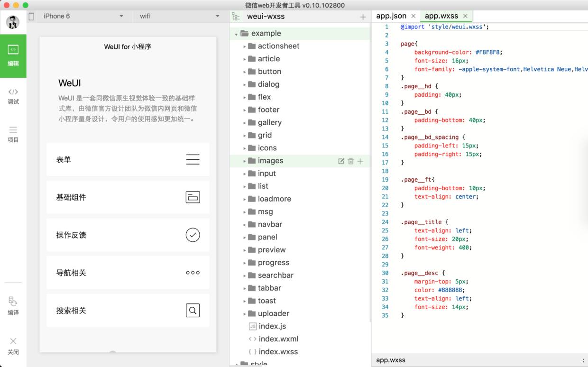The image size is (588, 367).
Task: Select the toast folder
Action: pos(300,301)
